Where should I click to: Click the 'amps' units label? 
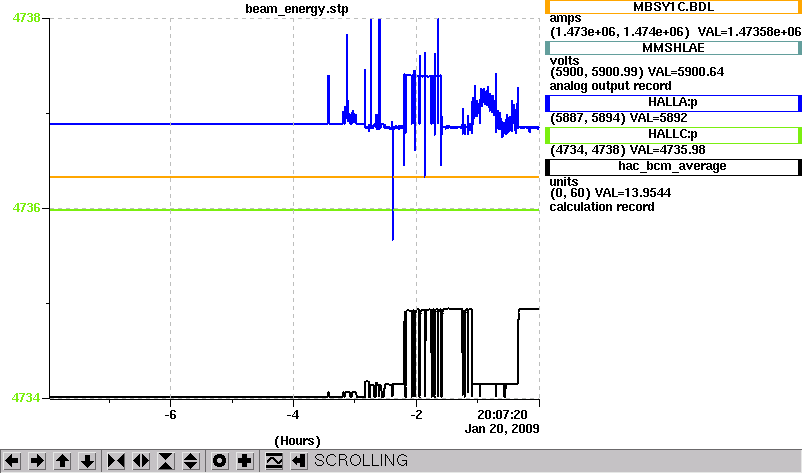coord(565,19)
